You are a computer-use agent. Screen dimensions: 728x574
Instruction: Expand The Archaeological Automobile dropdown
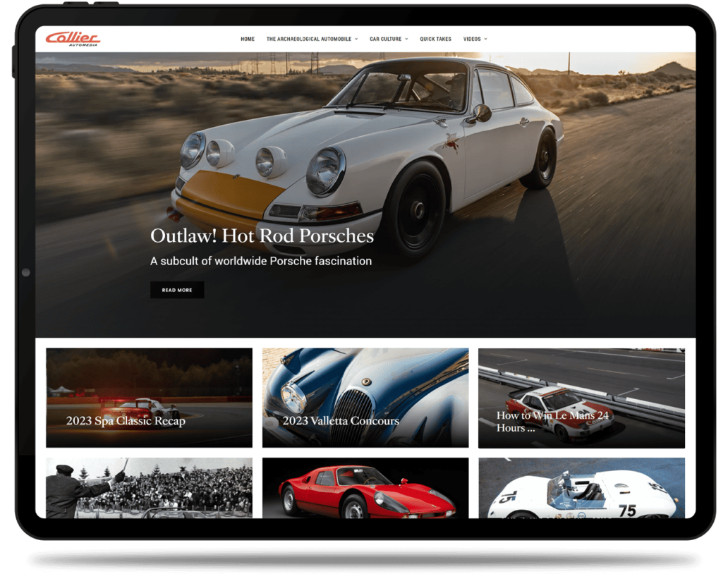tap(310, 39)
